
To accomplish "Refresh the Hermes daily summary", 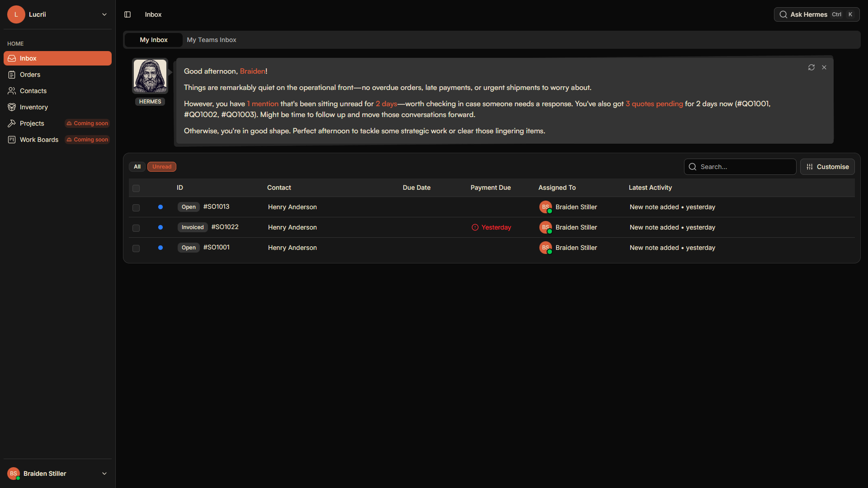I will pyautogui.click(x=811, y=67).
